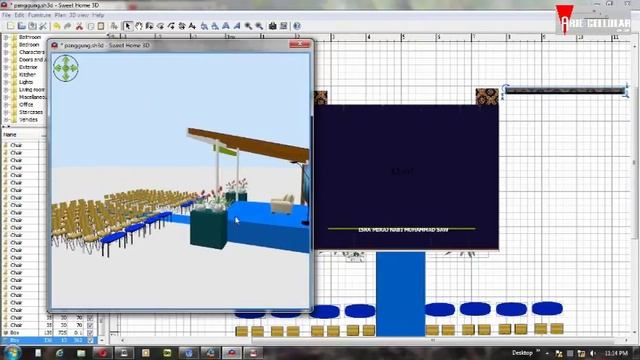Select the hand Pan tool
Viewport: 640px width, 360px height.
click(x=139, y=26)
